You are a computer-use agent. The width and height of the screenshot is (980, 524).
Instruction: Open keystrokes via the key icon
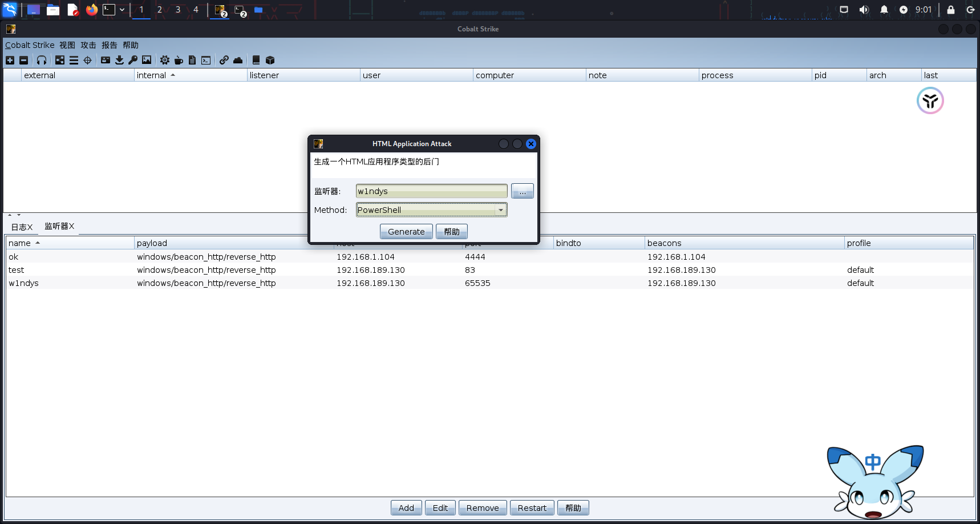(133, 60)
